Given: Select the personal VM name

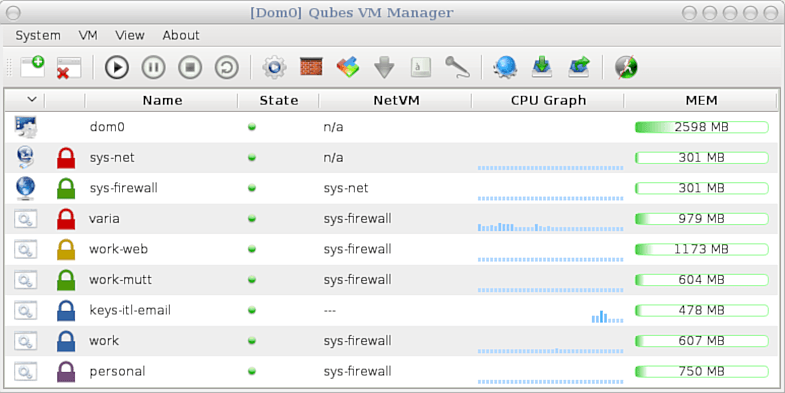Looking at the screenshot, I should [118, 371].
